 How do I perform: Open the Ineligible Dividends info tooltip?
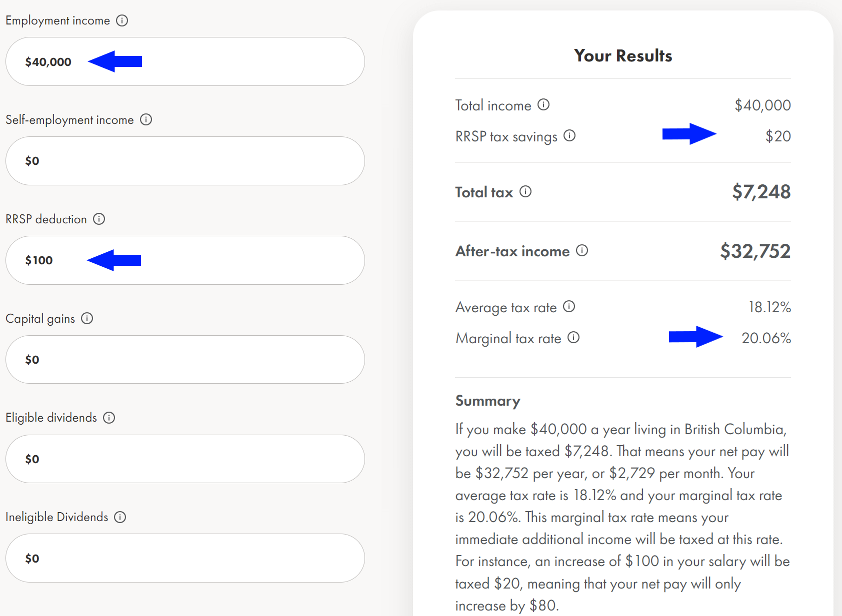(x=119, y=517)
